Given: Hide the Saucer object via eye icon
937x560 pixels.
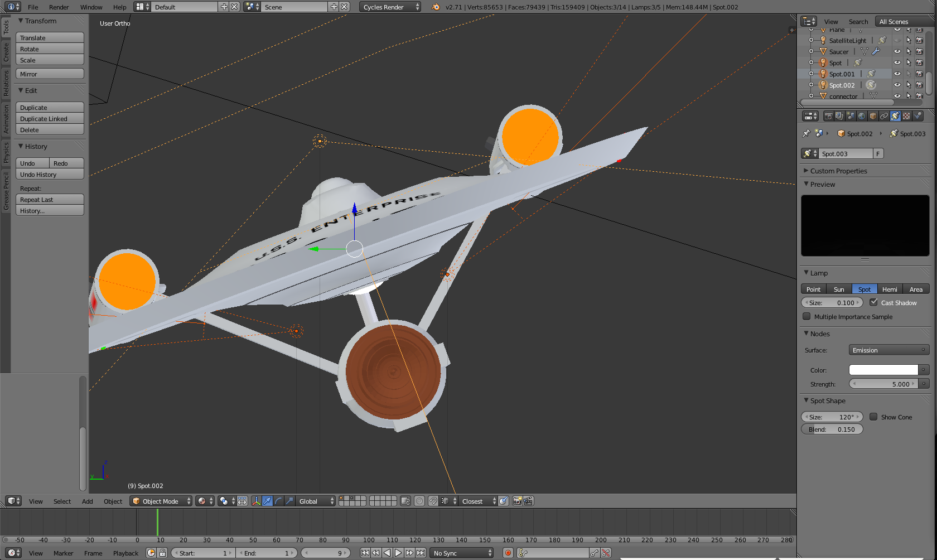Looking at the screenshot, I should 897,51.
